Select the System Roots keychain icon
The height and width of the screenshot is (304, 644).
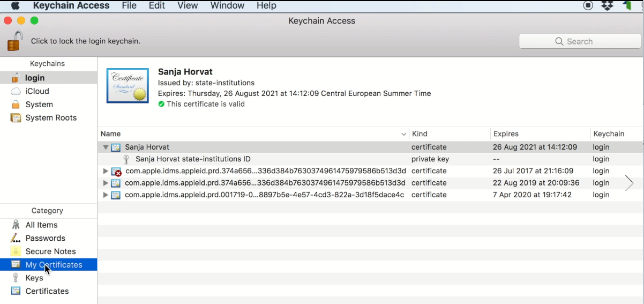point(16,118)
